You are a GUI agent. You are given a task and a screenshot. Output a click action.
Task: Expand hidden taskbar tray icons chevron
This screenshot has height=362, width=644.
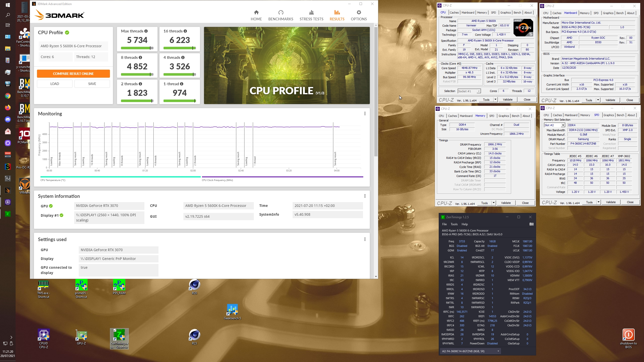point(11,337)
